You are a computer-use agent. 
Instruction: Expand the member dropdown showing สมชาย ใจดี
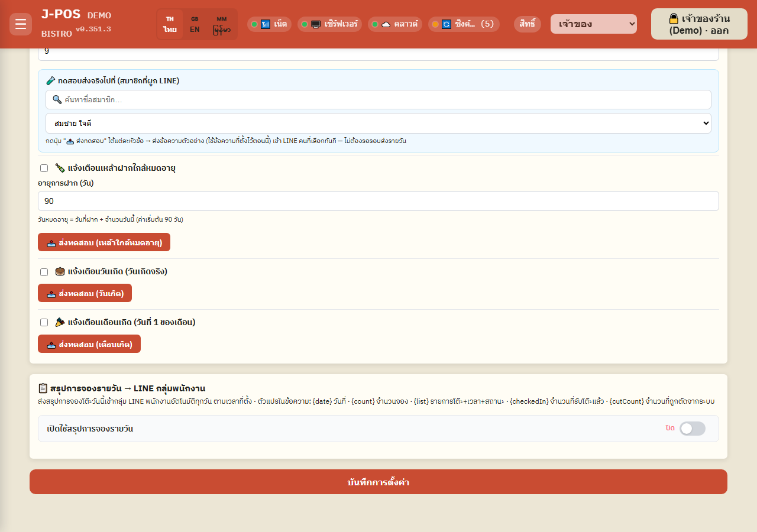tap(378, 124)
